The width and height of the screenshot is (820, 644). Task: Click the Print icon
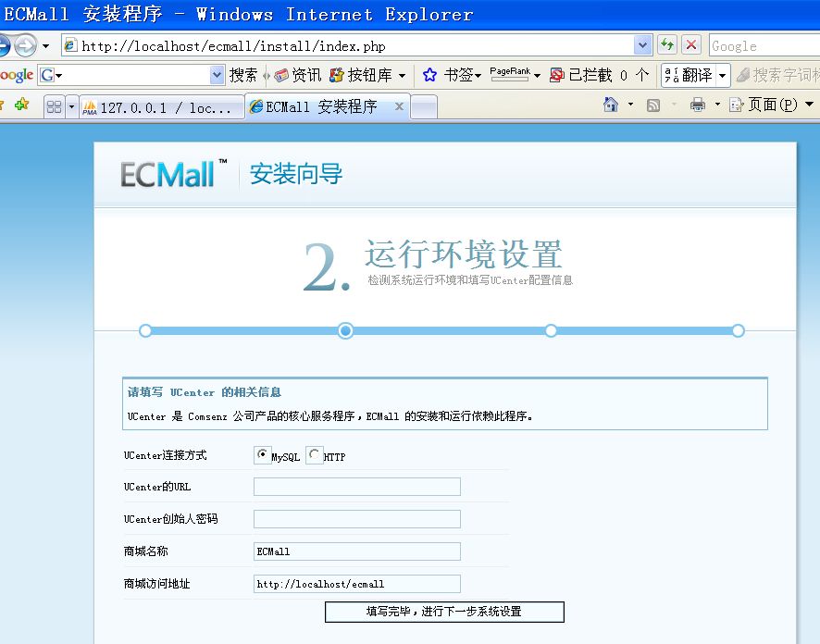tap(698, 105)
